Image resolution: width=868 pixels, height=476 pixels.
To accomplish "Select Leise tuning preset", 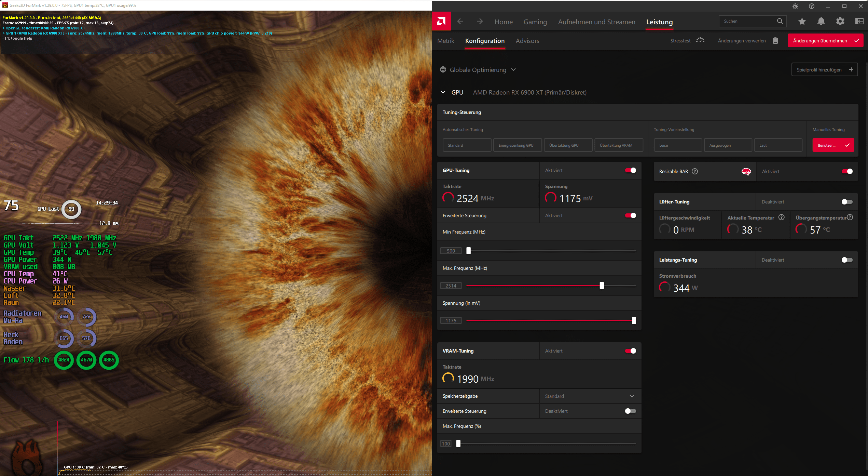I will 678,145.
